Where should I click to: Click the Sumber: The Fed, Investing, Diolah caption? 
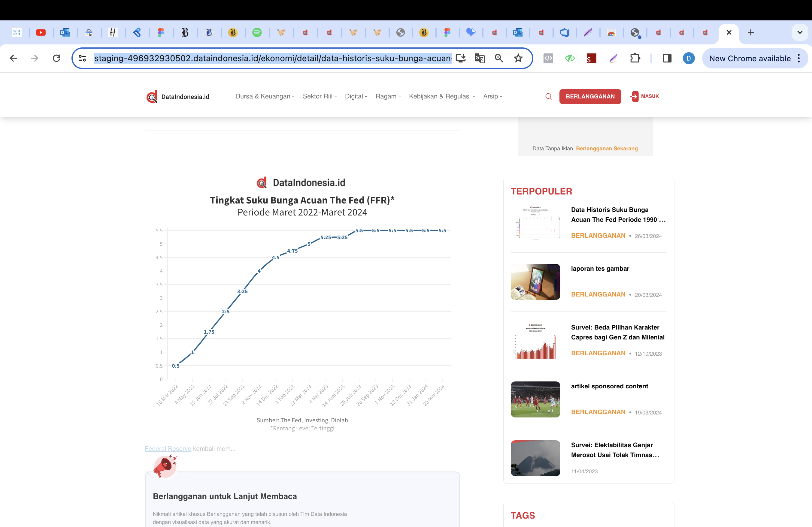point(302,420)
